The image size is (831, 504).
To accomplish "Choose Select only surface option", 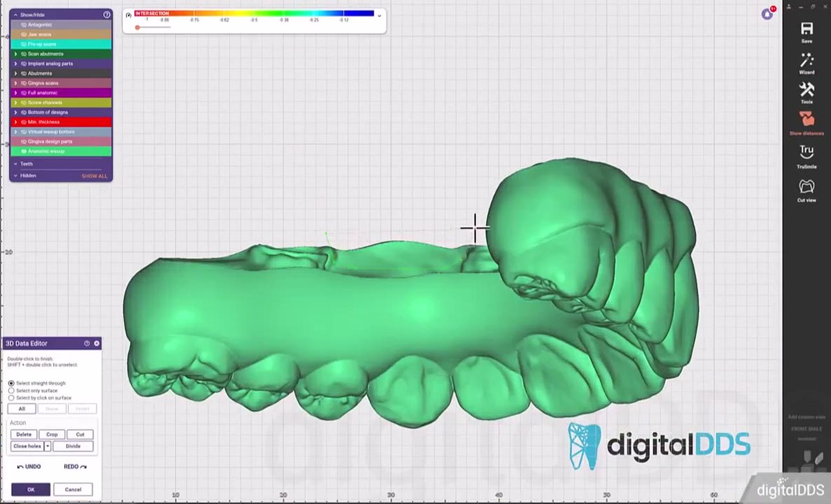I will pyautogui.click(x=11, y=390).
